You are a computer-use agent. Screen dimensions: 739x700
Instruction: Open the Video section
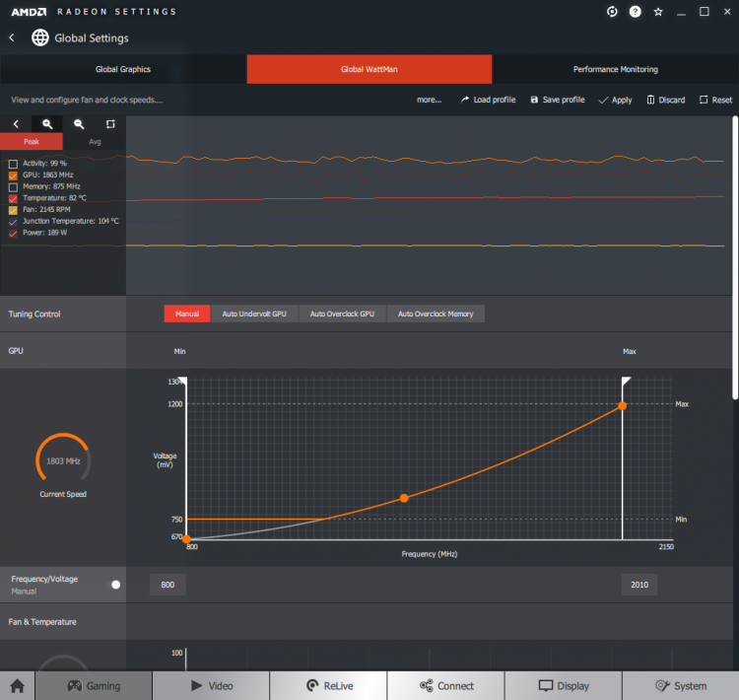[211, 685]
